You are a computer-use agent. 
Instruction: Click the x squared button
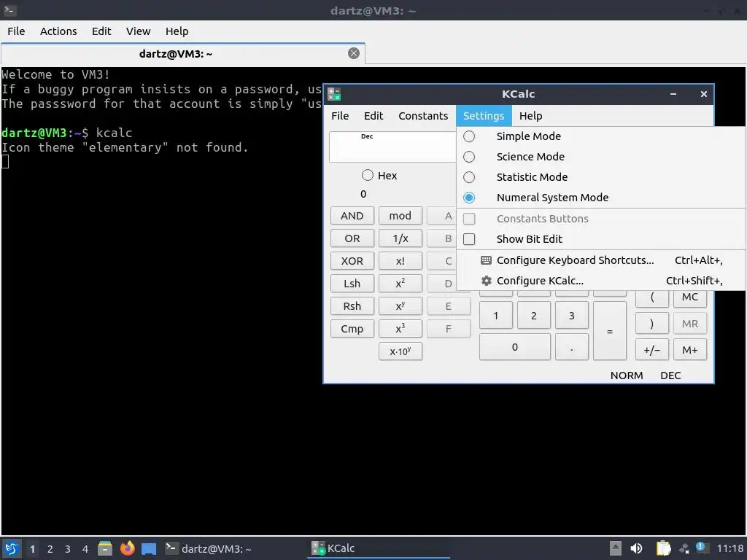pos(400,284)
